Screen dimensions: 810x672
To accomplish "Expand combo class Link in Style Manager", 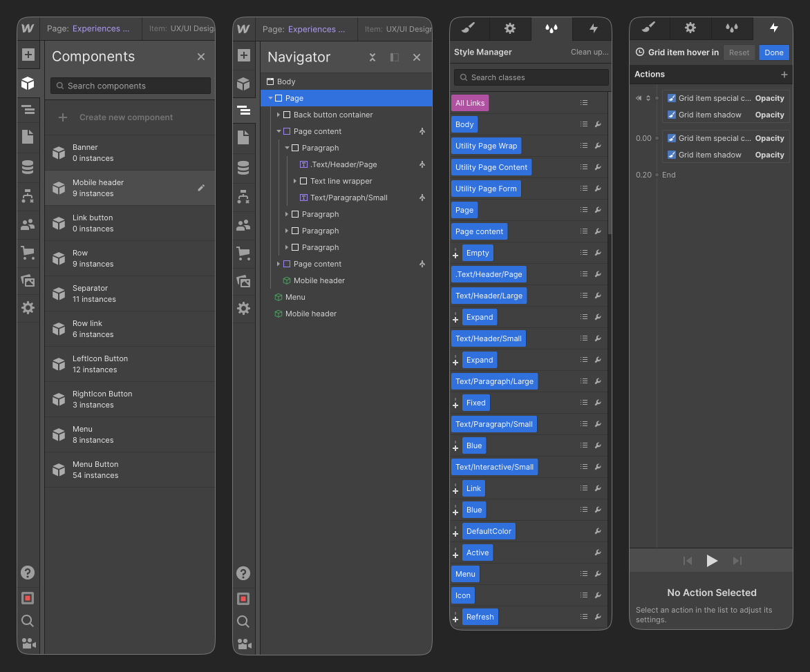I will (455, 489).
